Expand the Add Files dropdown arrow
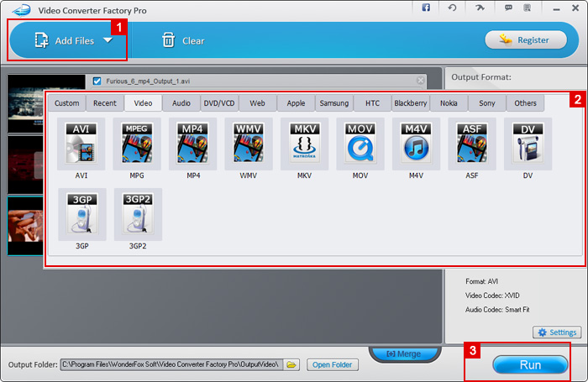The height and width of the screenshot is (382, 588). [x=108, y=39]
